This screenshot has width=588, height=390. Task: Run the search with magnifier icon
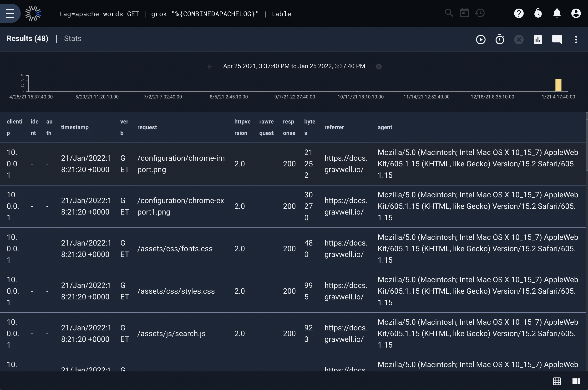(449, 13)
